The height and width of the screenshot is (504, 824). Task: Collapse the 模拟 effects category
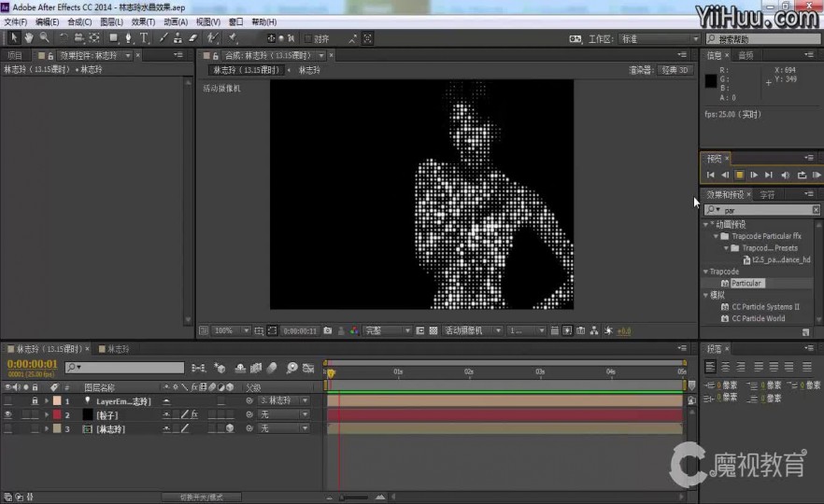[x=705, y=295]
